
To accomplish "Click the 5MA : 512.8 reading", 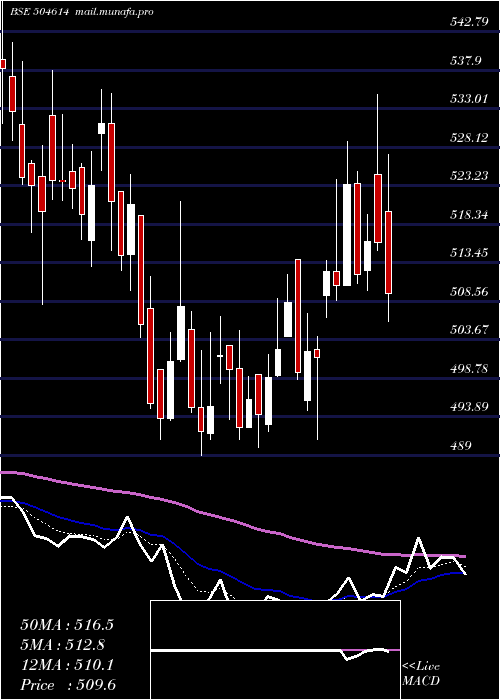I will pos(62,645).
